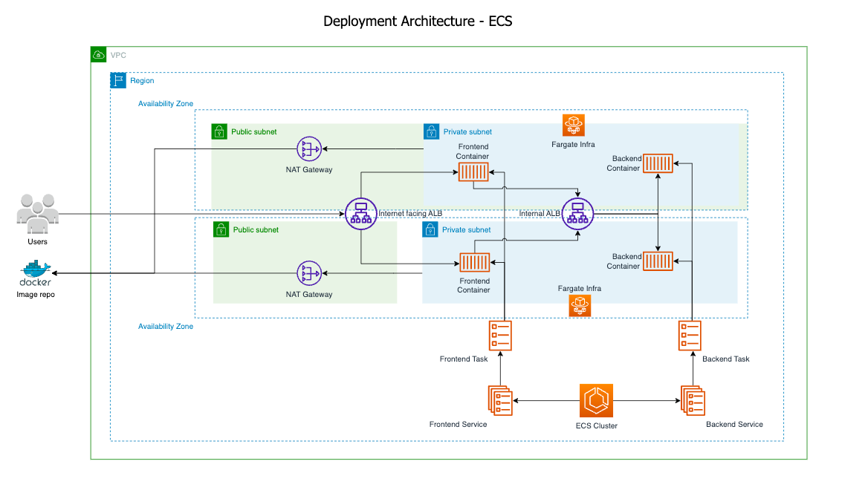Screen dimensions: 868x490
Task: Click the Backend Container icon near top right
Action: (x=658, y=163)
